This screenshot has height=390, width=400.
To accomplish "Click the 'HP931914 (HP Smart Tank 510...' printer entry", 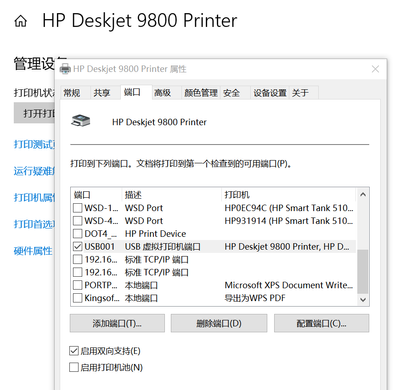I will coord(289,221).
